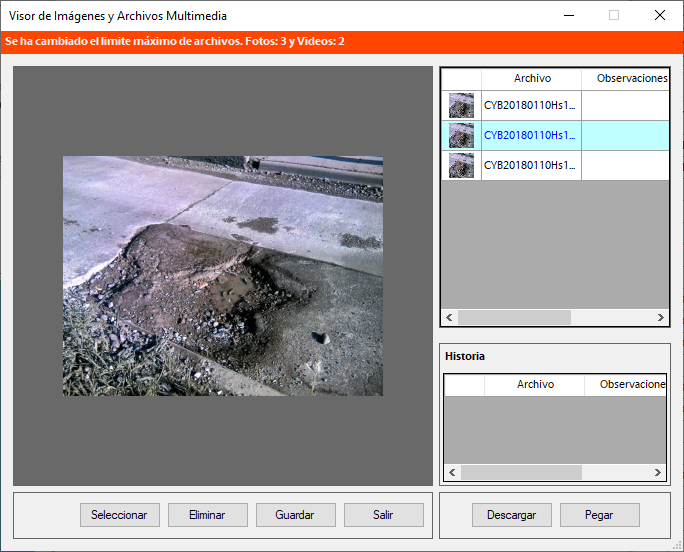This screenshot has width=684, height=552.
Task: Click the pothole image preview
Action: tap(223, 275)
